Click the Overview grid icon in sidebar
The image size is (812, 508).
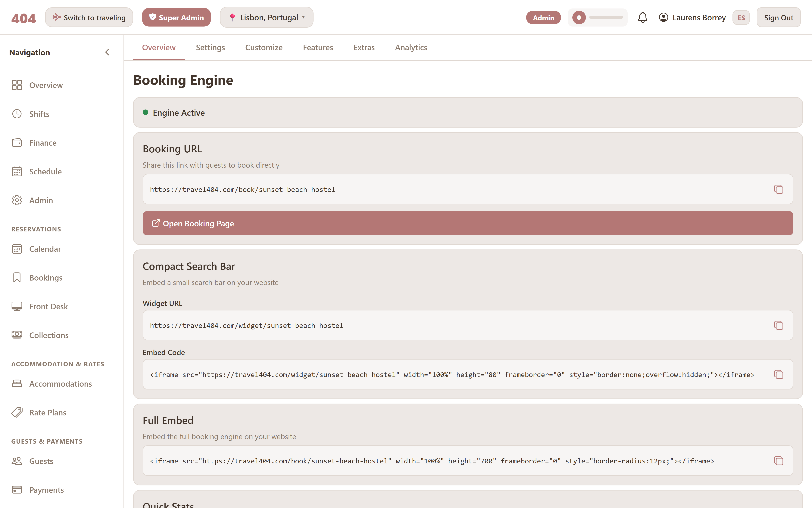coord(17,85)
